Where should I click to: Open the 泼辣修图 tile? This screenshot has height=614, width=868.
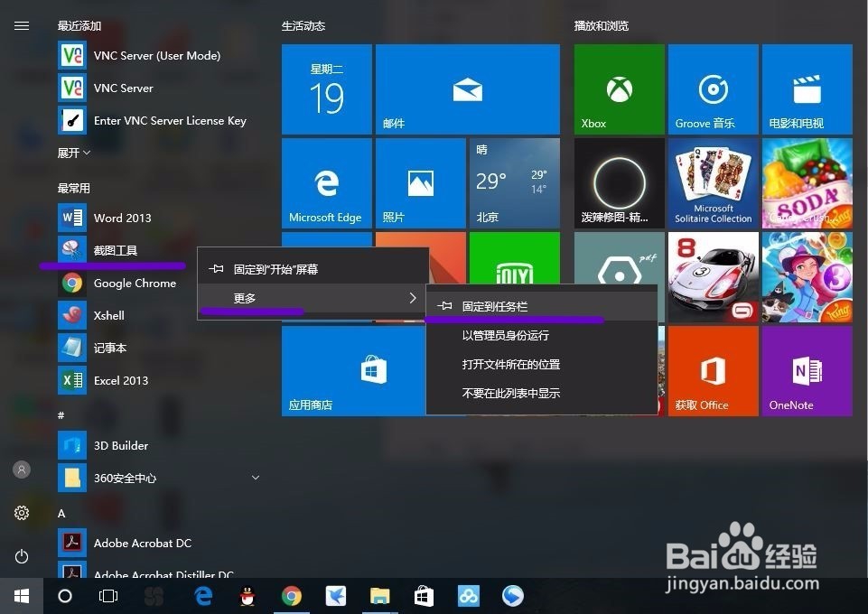pyautogui.click(x=620, y=183)
